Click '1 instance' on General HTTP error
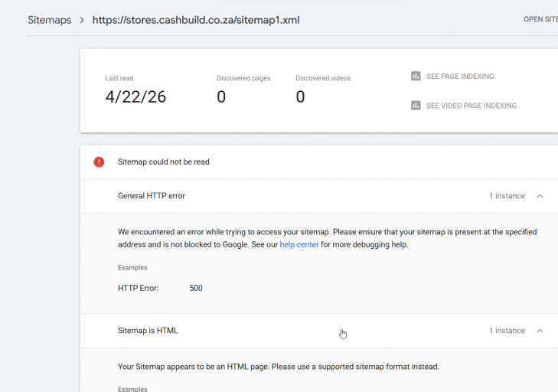 (x=507, y=196)
